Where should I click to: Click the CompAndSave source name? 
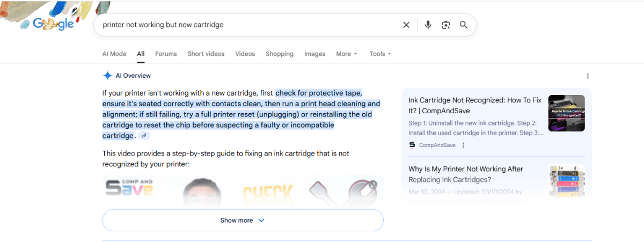(x=437, y=145)
